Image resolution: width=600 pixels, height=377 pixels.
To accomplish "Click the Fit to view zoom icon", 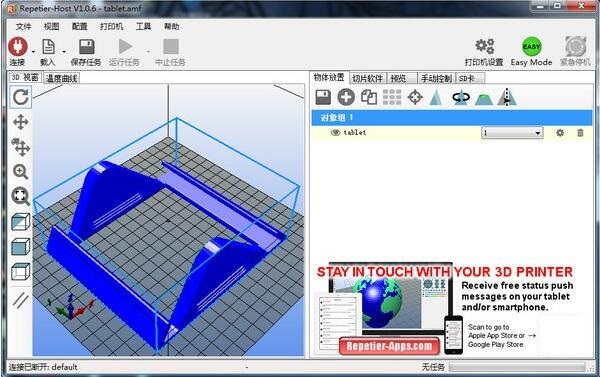I will click(x=21, y=196).
